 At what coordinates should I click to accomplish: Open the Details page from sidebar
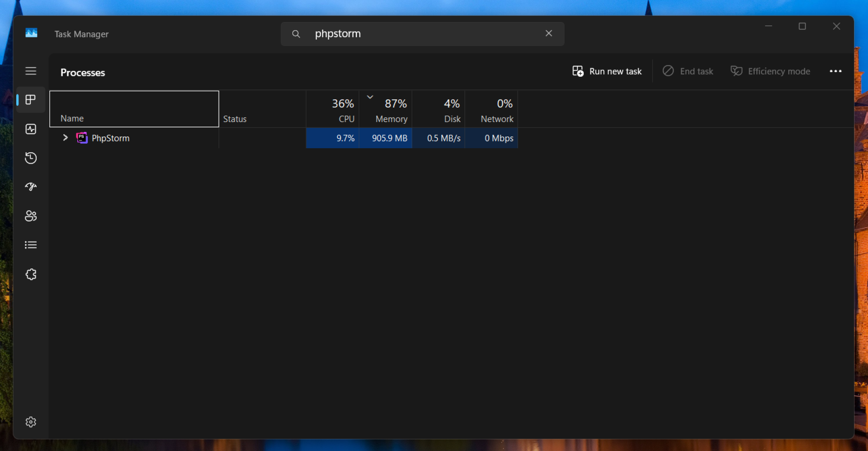[x=31, y=245]
